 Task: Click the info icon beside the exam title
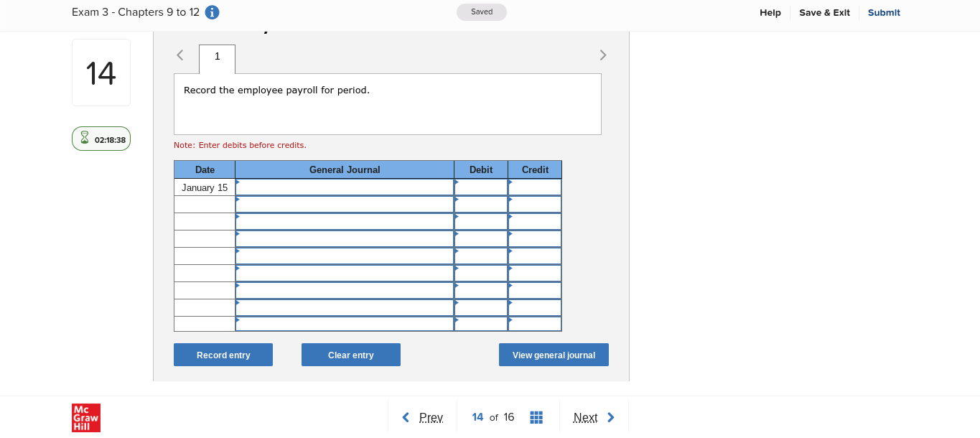click(212, 12)
